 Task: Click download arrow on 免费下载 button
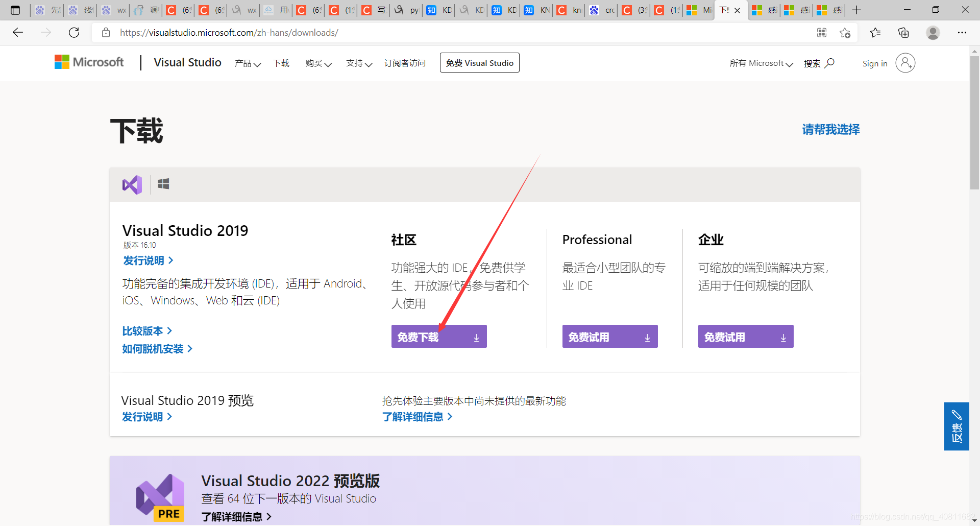[476, 338]
